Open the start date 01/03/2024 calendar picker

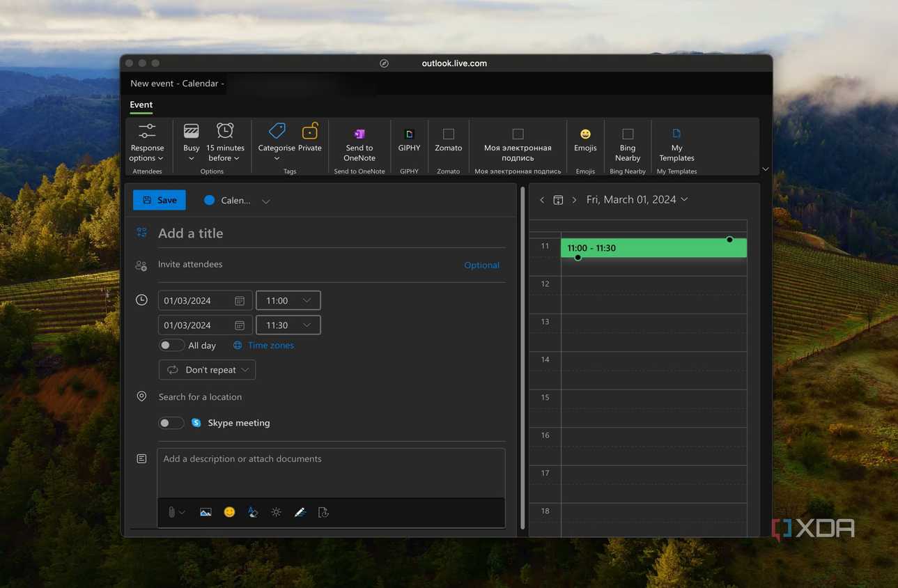tap(239, 301)
